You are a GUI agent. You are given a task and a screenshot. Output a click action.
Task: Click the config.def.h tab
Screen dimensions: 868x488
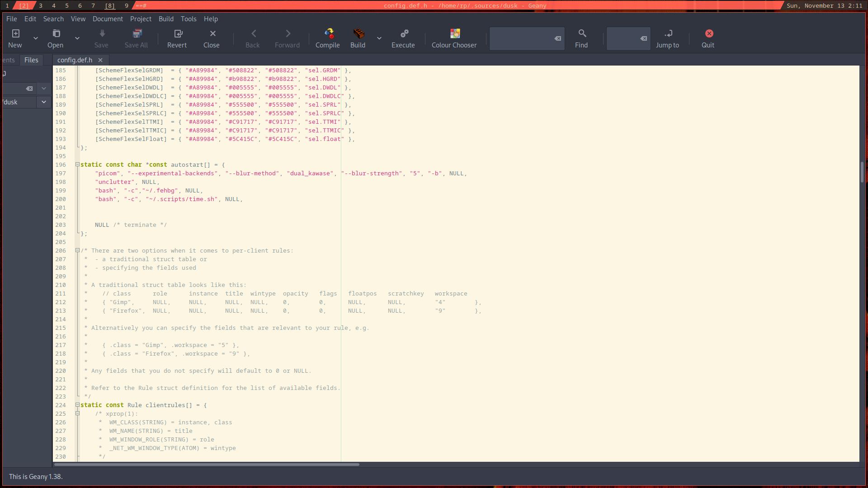74,60
